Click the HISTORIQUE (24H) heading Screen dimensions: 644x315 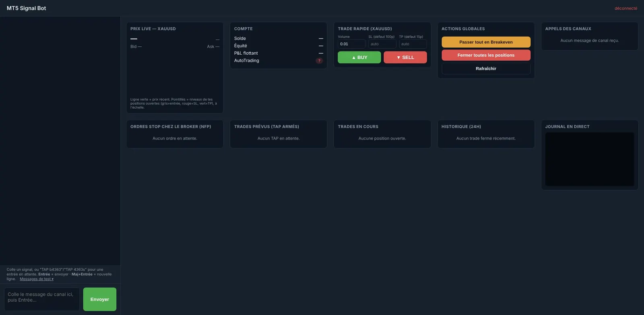(461, 127)
